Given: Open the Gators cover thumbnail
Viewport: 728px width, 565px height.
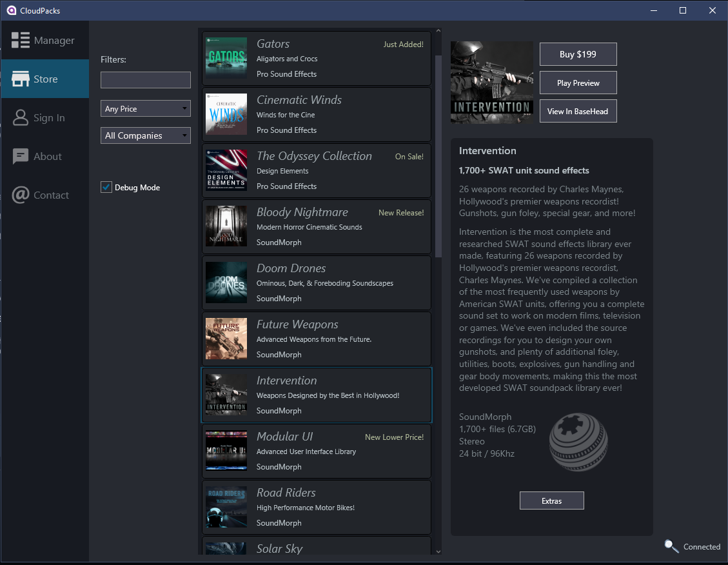Looking at the screenshot, I should tap(226, 58).
